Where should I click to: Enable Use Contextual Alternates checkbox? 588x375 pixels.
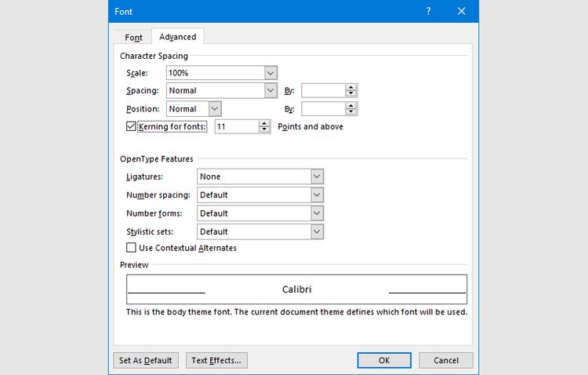coord(131,248)
